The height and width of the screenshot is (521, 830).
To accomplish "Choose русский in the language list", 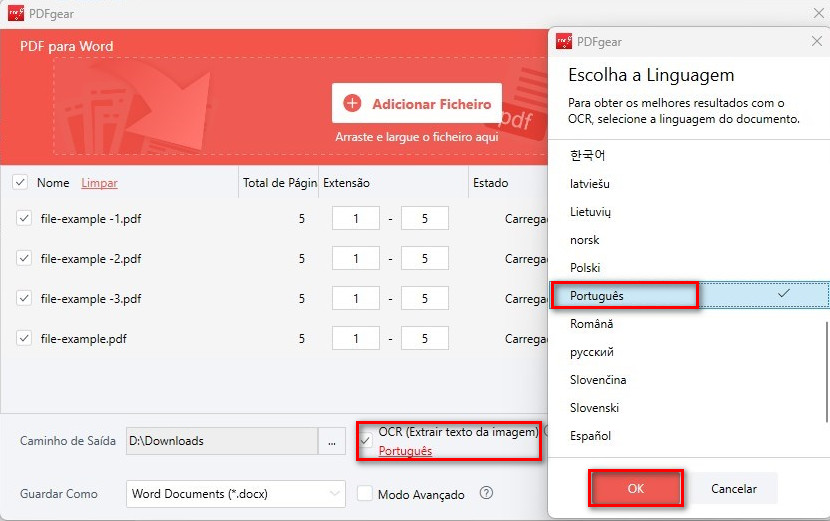I will (x=592, y=352).
